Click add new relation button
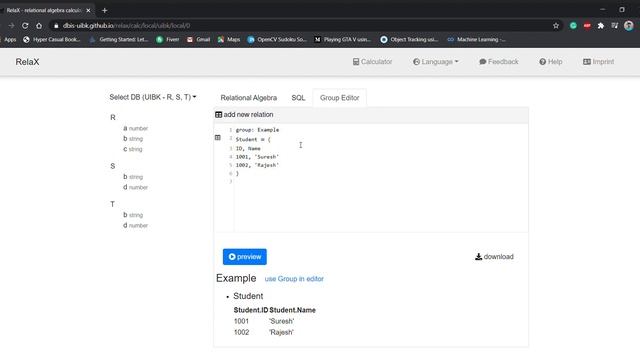 coord(244,115)
